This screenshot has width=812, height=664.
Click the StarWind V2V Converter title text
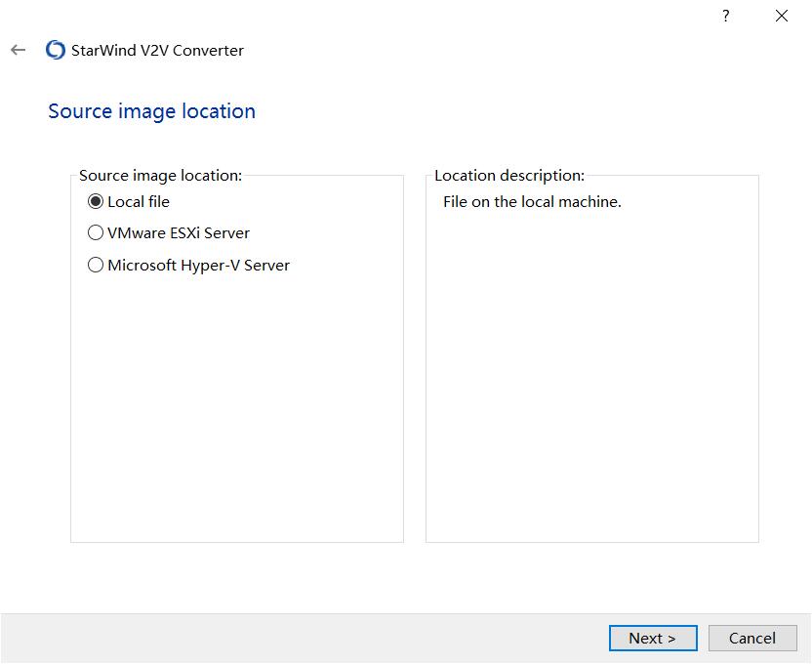pos(157,50)
